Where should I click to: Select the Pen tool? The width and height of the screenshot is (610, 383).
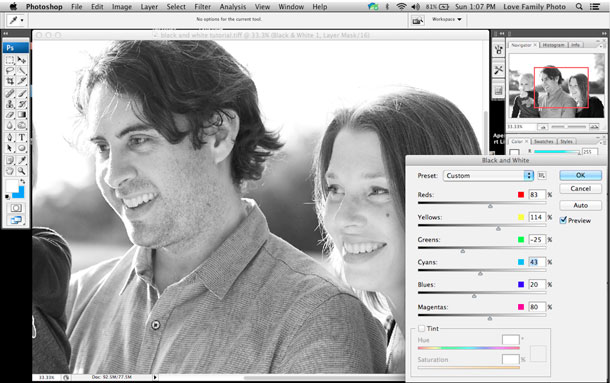click(10, 137)
